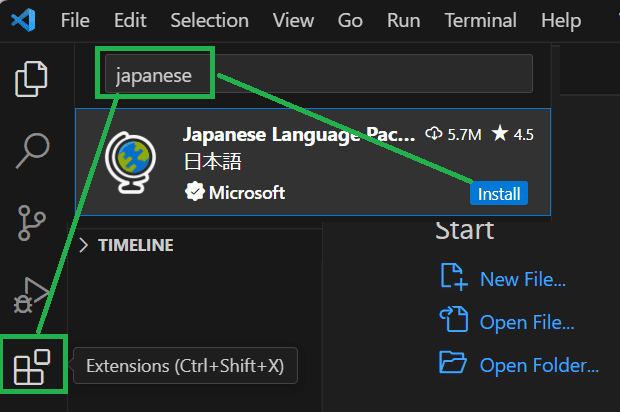Image resolution: width=620 pixels, height=412 pixels.
Task: Expand the TIMELINE section chevron
Action: coord(83,245)
